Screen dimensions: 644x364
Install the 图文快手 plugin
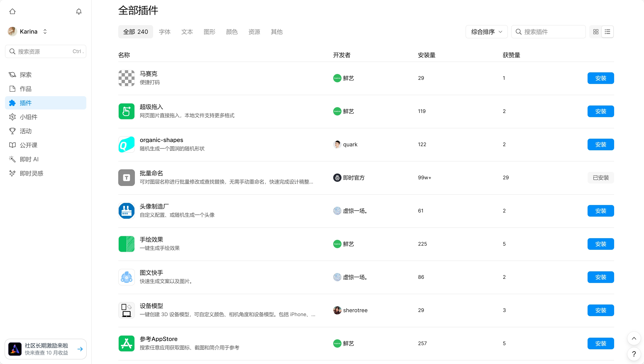600,277
